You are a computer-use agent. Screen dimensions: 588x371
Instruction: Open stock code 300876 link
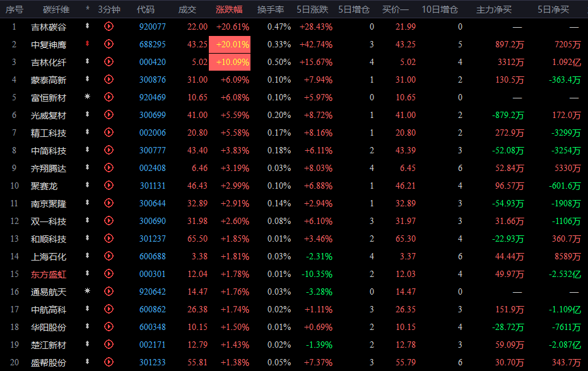point(152,79)
